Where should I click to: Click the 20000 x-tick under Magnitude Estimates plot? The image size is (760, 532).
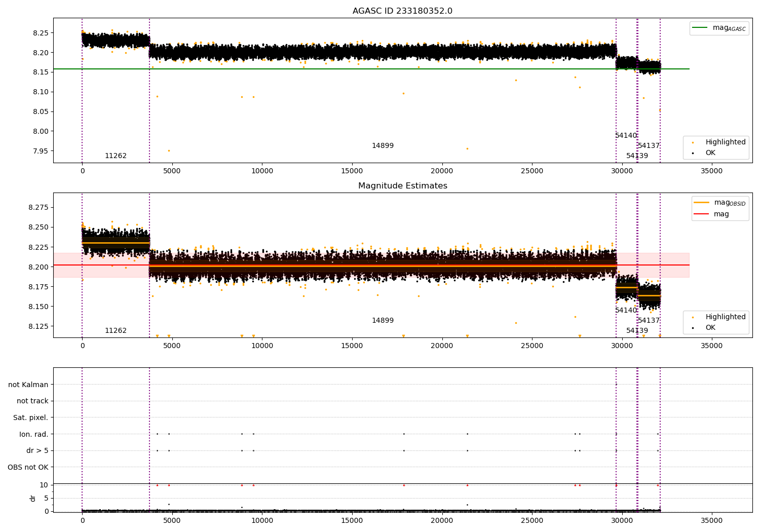(x=442, y=346)
